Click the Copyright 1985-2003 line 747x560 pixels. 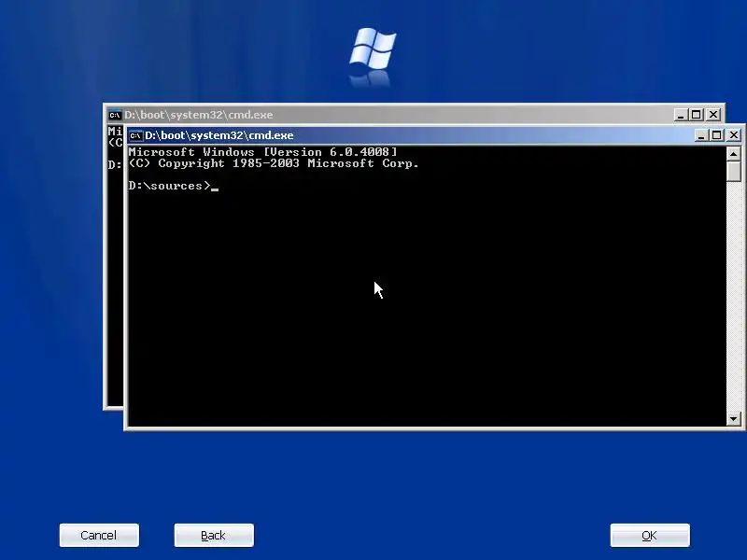click(274, 163)
